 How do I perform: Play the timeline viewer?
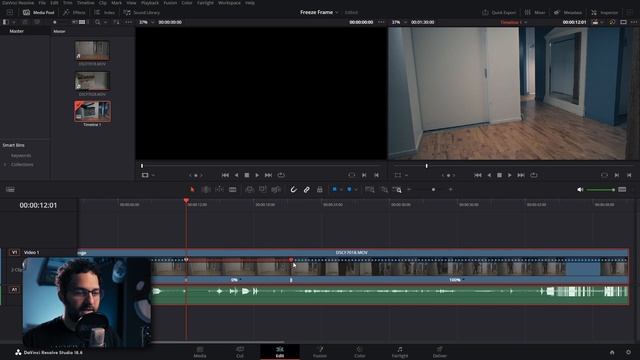(x=509, y=175)
